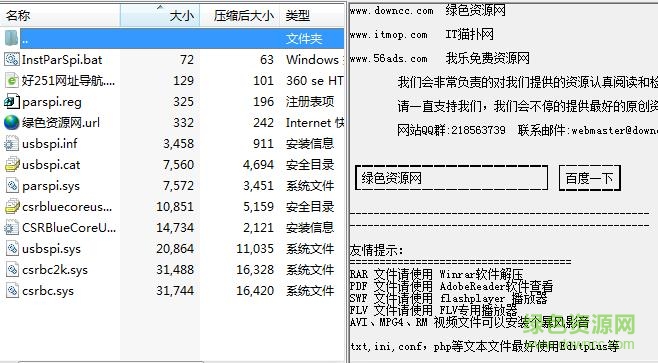This screenshot has width=658, height=363.
Task: Click the size 20,864 of usbspi.sys
Action: tap(175, 248)
